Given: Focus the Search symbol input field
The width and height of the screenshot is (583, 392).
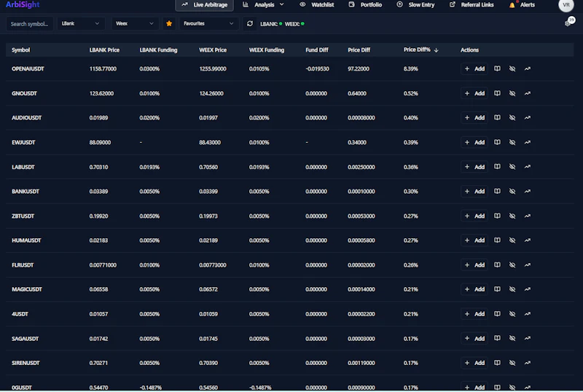Looking at the screenshot, I should click(30, 23).
